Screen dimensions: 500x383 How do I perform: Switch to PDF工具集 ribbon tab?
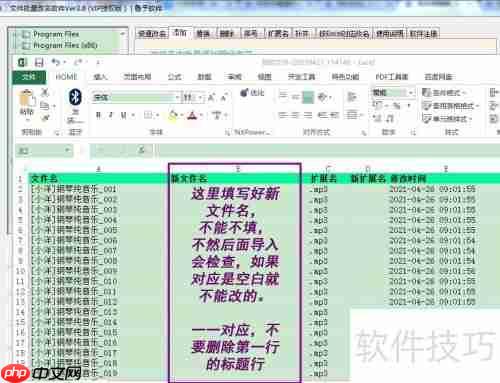[x=392, y=77]
